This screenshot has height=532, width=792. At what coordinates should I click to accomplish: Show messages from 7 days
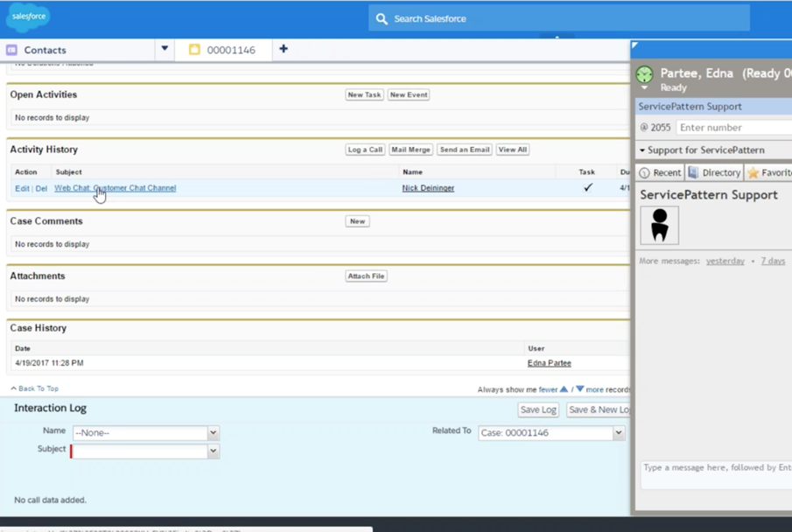point(773,261)
